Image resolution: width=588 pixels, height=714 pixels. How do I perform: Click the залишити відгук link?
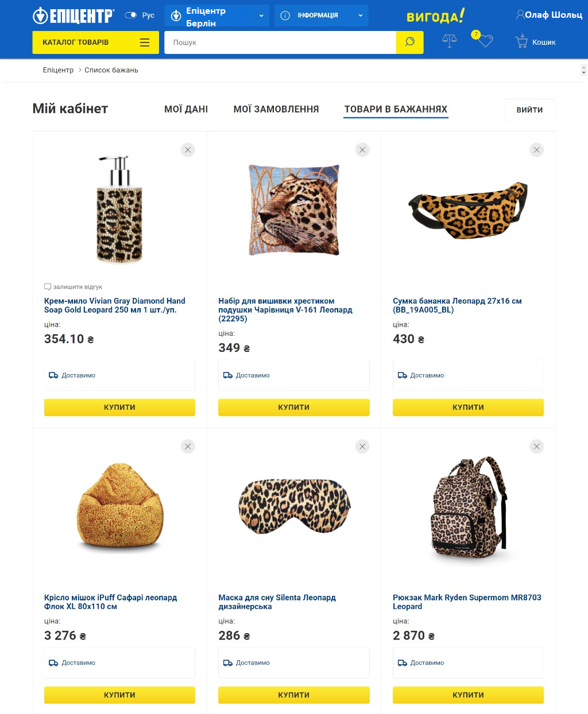click(x=78, y=287)
